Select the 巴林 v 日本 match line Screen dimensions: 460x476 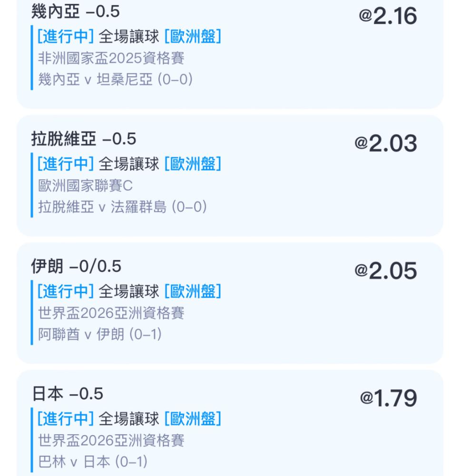[x=93, y=461]
